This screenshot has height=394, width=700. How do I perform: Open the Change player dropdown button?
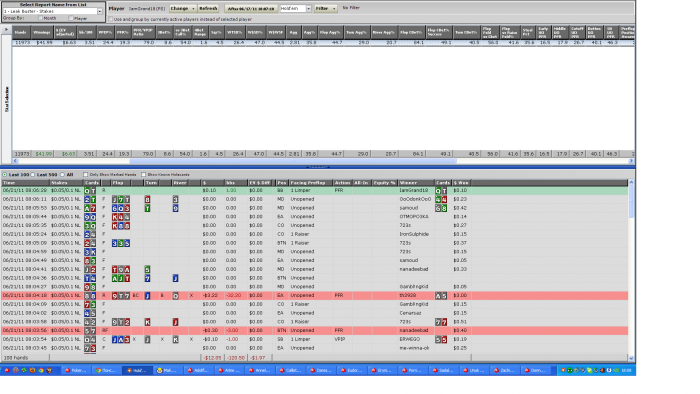click(x=183, y=8)
